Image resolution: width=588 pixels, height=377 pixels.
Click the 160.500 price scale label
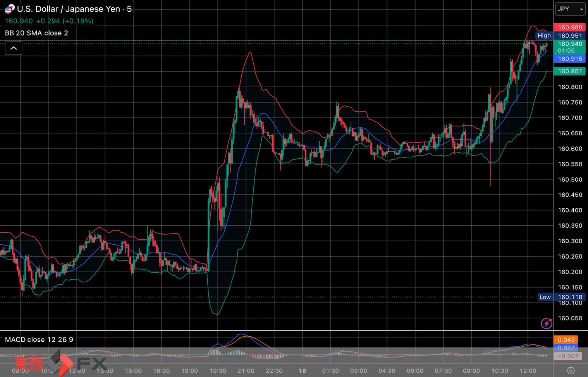pyautogui.click(x=570, y=180)
